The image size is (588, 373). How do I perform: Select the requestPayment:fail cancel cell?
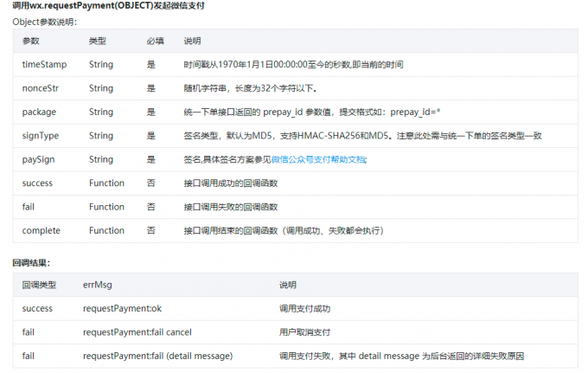137,332
